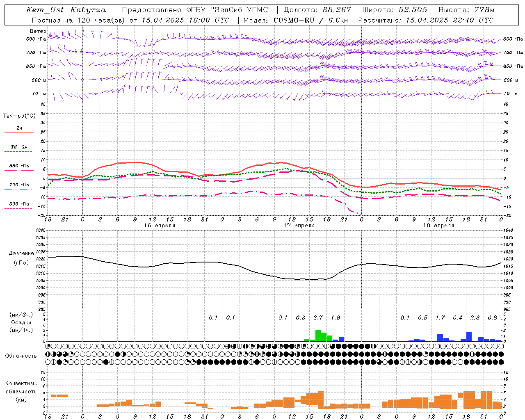The image size is (525, 420).
Task: Click the tallest green precipitation bar
Action: click(x=318, y=336)
